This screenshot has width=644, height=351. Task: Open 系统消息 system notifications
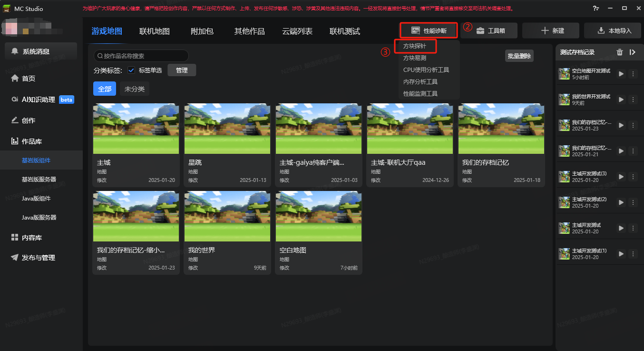[41, 51]
